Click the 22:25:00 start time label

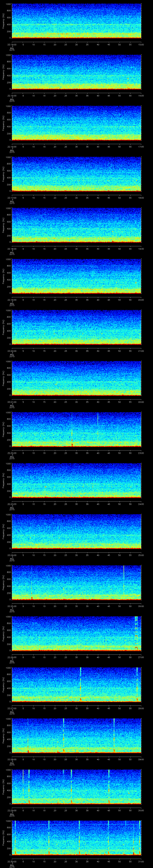click(x=12, y=606)
